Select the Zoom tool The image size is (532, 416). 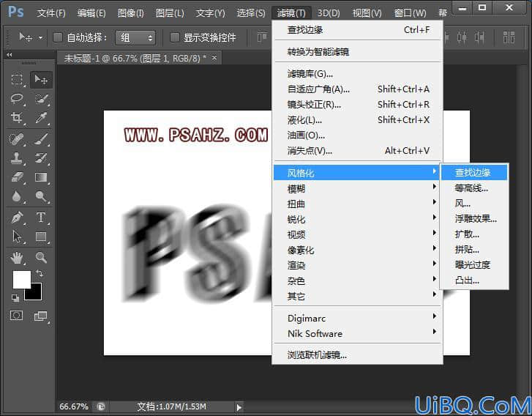41,257
